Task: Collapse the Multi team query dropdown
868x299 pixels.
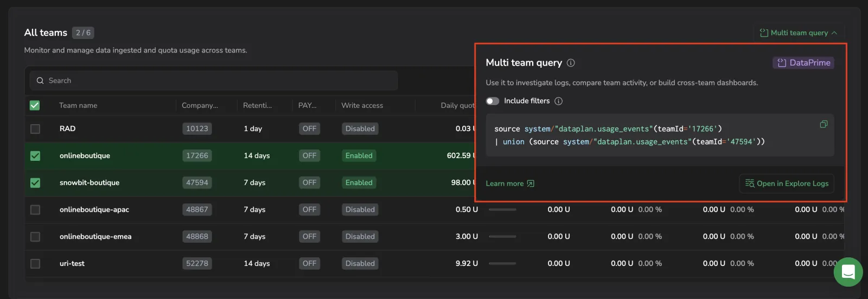Action: (799, 33)
